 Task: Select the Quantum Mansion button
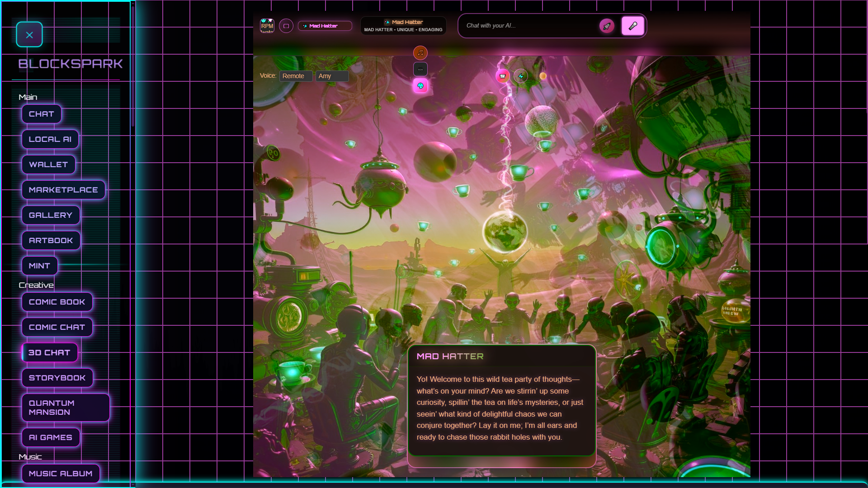66,408
